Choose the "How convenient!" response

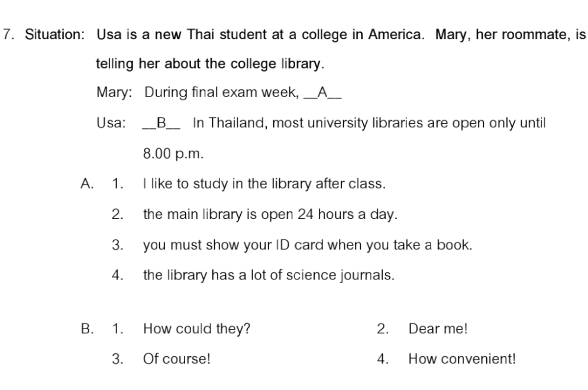(462, 359)
